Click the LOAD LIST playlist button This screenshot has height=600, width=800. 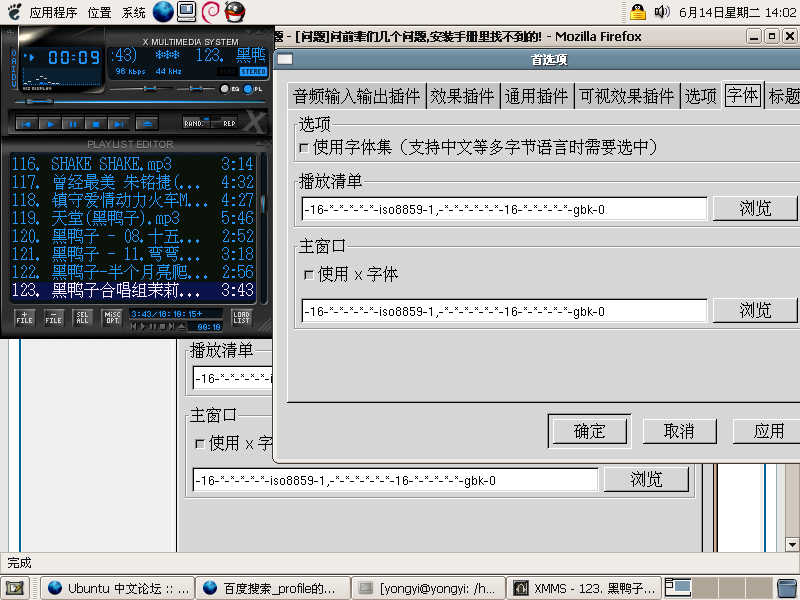pyautogui.click(x=241, y=318)
